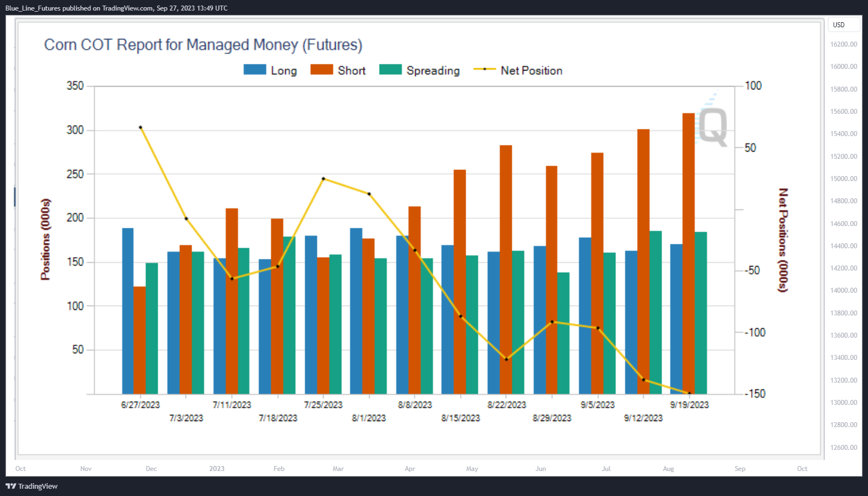Click the 350 left axis value

[x=75, y=86]
